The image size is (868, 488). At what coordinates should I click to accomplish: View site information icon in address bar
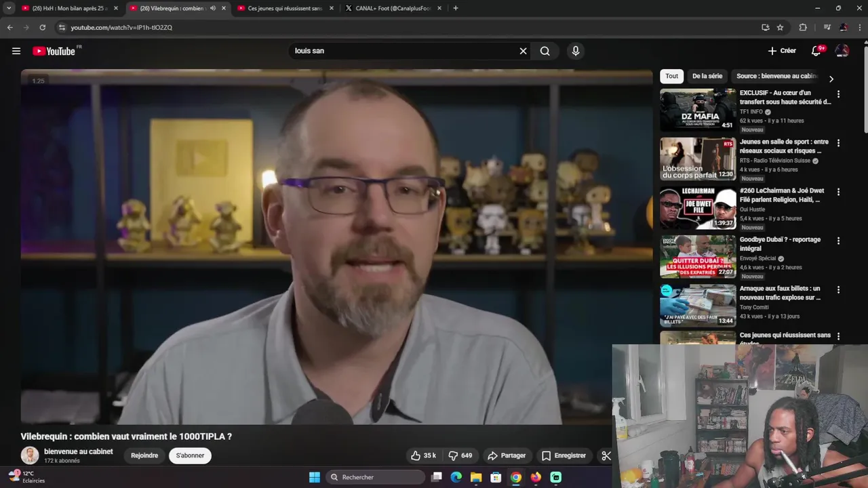click(x=62, y=27)
